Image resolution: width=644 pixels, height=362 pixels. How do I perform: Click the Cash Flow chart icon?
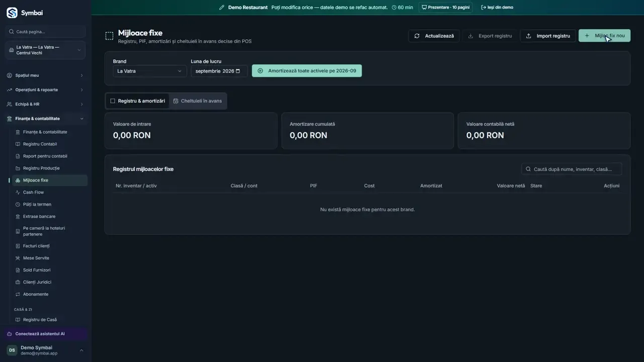pos(18,193)
